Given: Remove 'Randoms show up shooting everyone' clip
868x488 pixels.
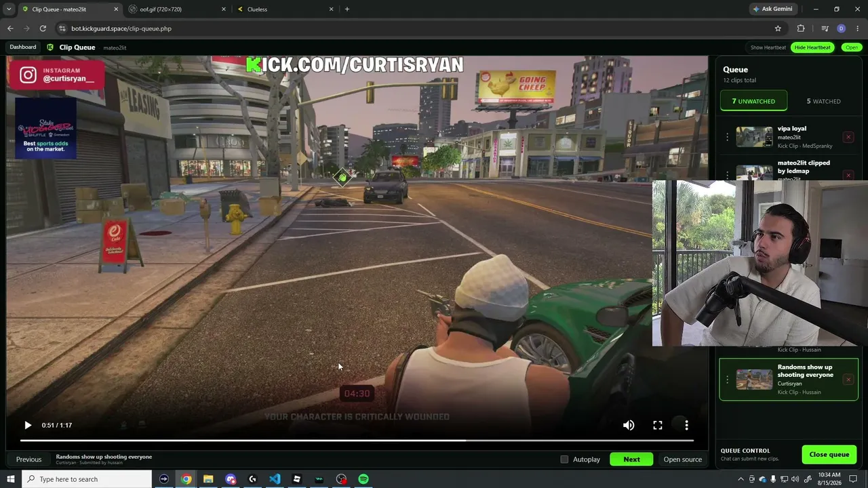Looking at the screenshot, I should [848, 380].
